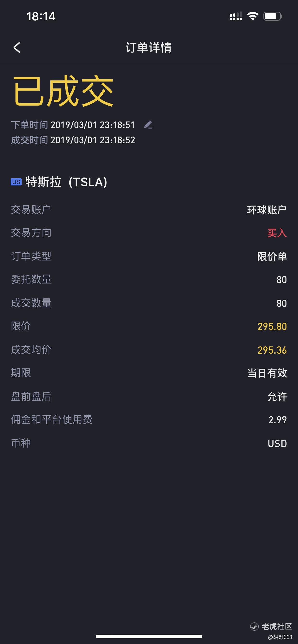Screen dimensions: 298x644
Task: Tap the 295.36 average fill price
Action: pyautogui.click(x=272, y=350)
